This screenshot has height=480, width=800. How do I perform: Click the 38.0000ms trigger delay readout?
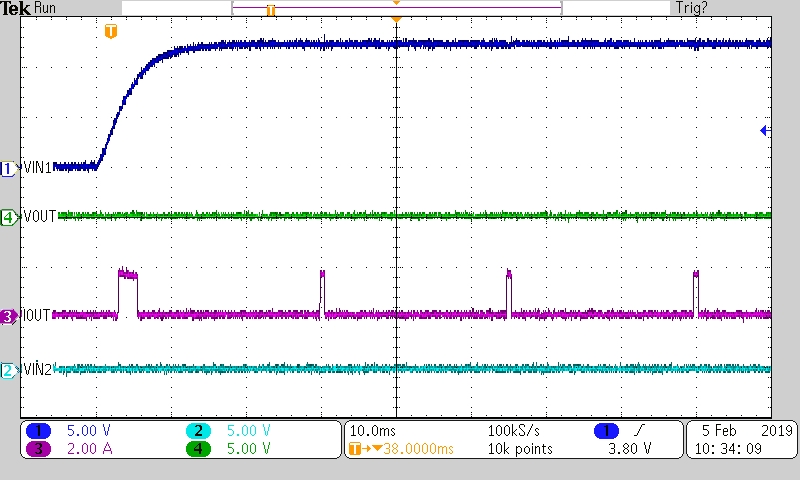pos(400,449)
